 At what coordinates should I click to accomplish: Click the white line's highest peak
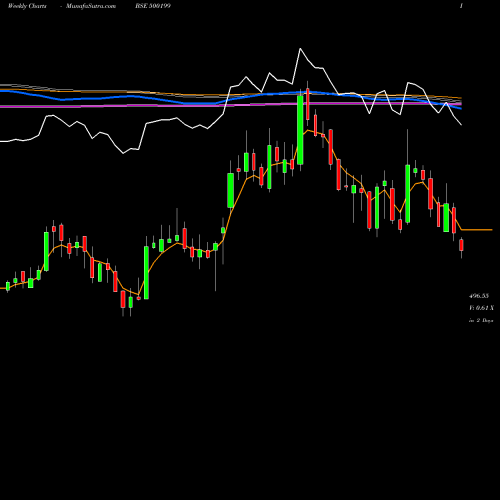(x=300, y=49)
